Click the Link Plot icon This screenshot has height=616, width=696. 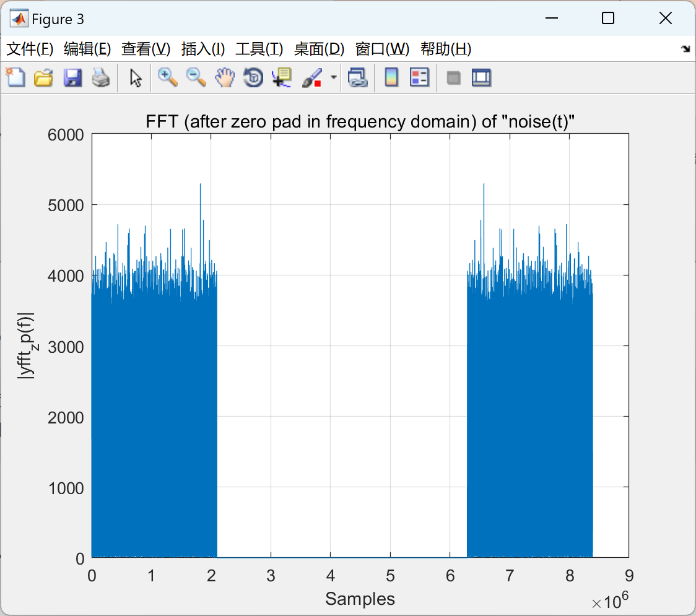(x=358, y=77)
